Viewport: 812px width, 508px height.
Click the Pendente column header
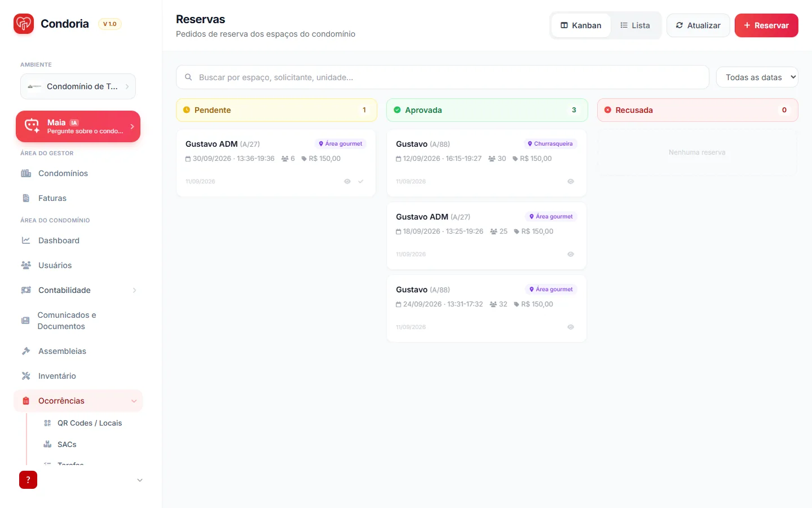pos(276,110)
